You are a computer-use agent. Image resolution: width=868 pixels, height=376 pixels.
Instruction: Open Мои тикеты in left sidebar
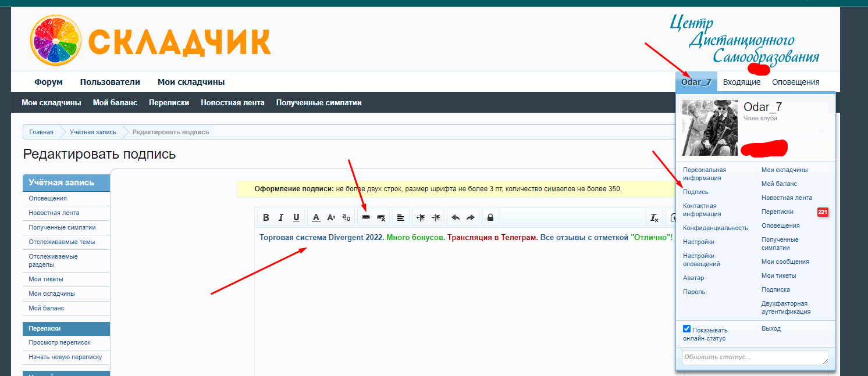click(66, 279)
